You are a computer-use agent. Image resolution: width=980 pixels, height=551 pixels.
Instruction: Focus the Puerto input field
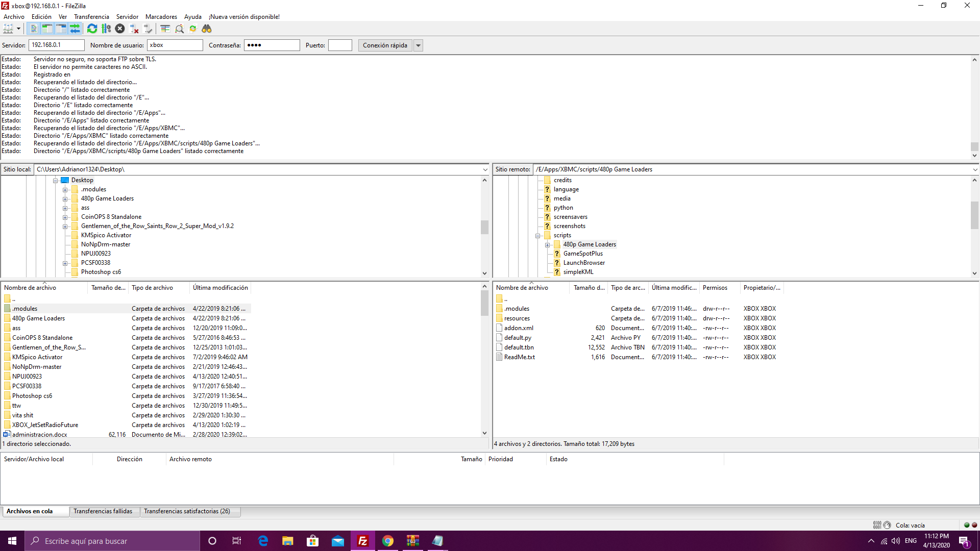(340, 45)
